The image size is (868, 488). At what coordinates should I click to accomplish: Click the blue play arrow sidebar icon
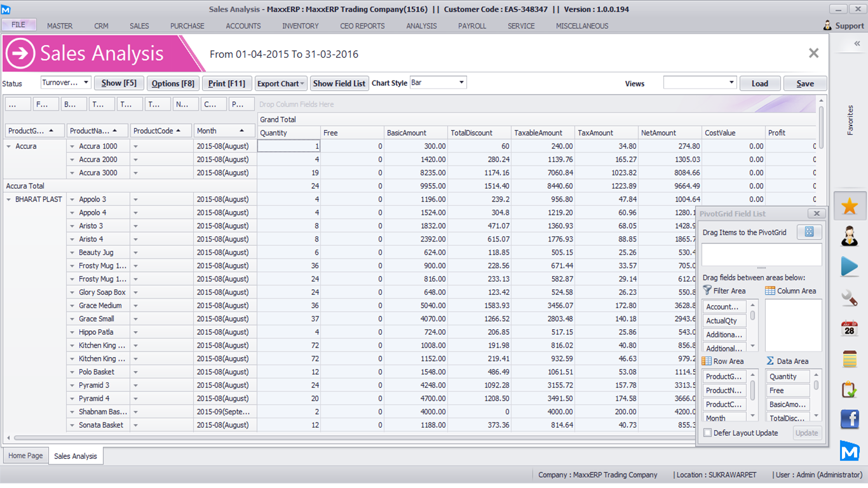[x=850, y=266]
